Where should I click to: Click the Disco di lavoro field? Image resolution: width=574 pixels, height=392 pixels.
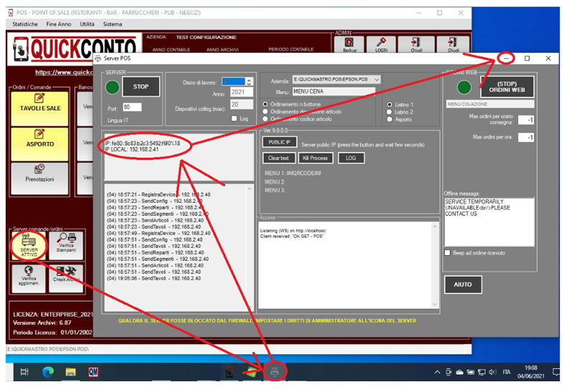point(234,82)
